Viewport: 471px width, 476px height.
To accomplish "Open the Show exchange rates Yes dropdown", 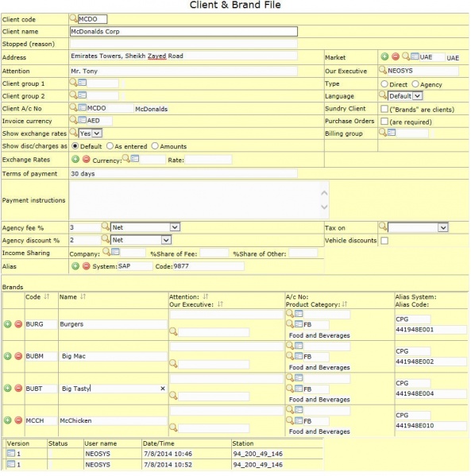I will point(90,134).
